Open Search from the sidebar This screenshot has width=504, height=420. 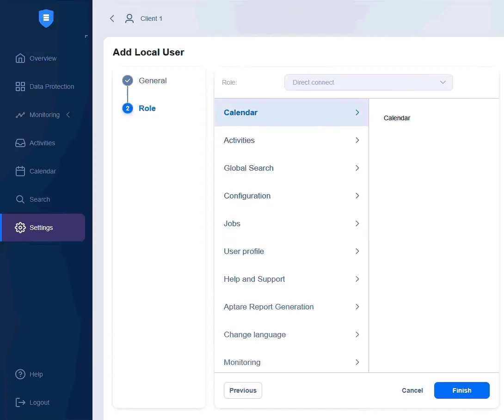[x=43, y=199]
